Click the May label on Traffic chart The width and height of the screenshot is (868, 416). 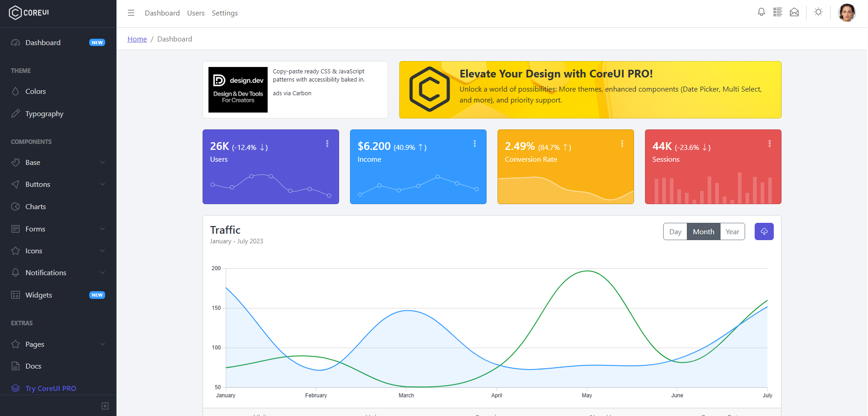[x=587, y=395]
